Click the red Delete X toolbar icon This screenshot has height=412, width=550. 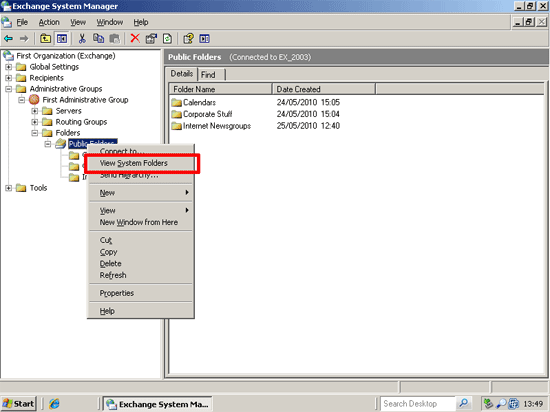(x=135, y=39)
